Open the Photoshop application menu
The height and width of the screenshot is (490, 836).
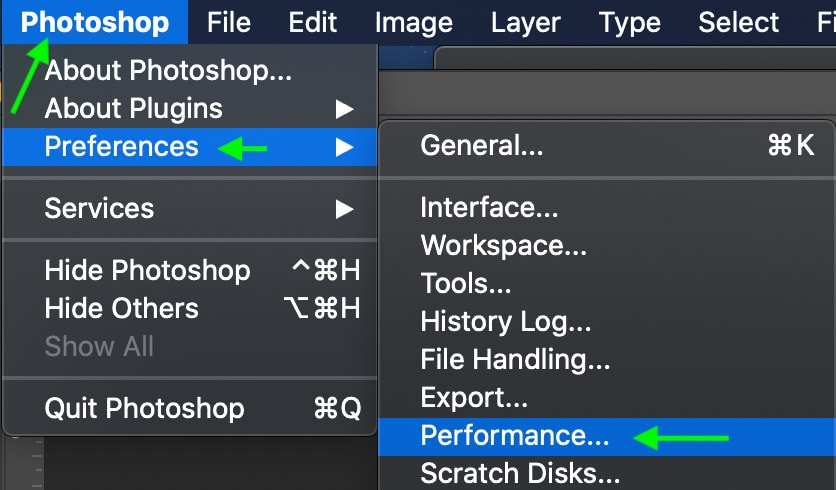coord(95,22)
